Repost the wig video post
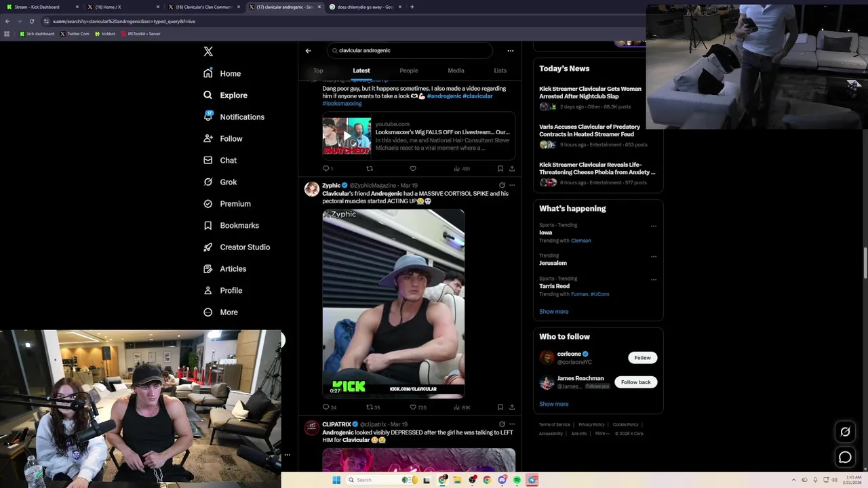 coord(370,169)
